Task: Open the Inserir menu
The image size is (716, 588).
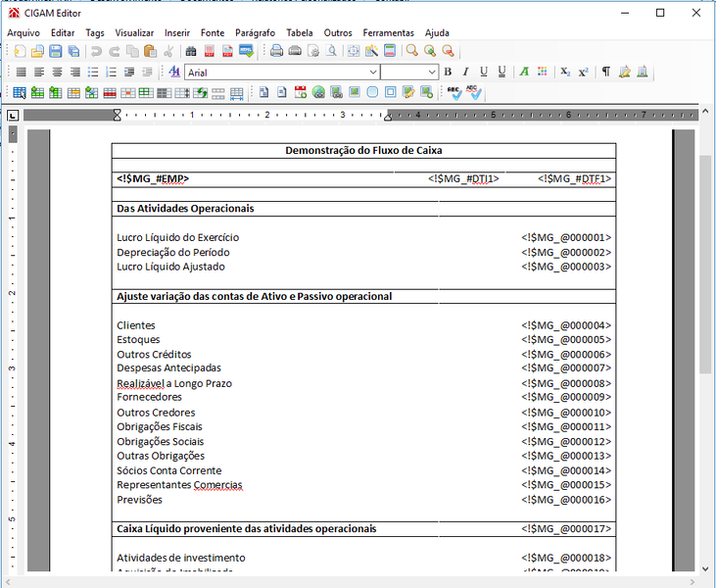Action: tap(177, 33)
